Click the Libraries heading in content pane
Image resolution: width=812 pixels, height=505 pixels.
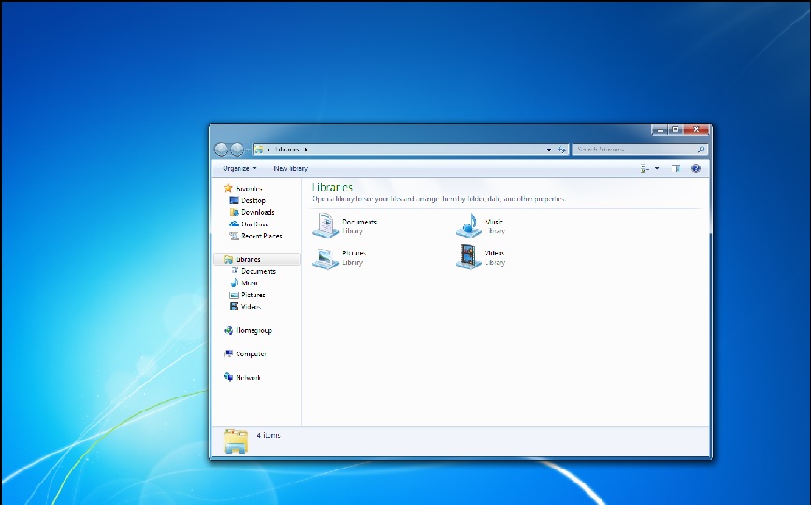(332, 187)
